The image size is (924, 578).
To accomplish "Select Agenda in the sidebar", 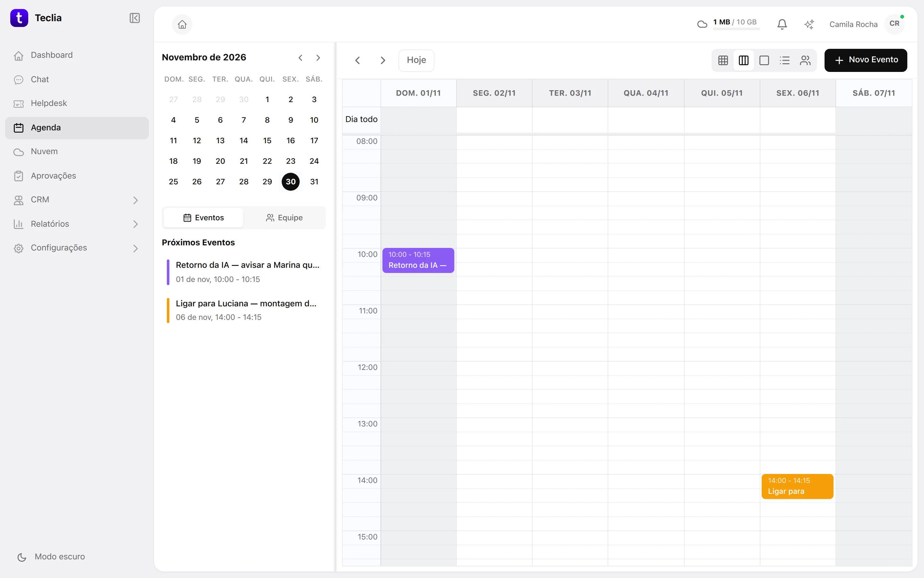I will (x=77, y=128).
